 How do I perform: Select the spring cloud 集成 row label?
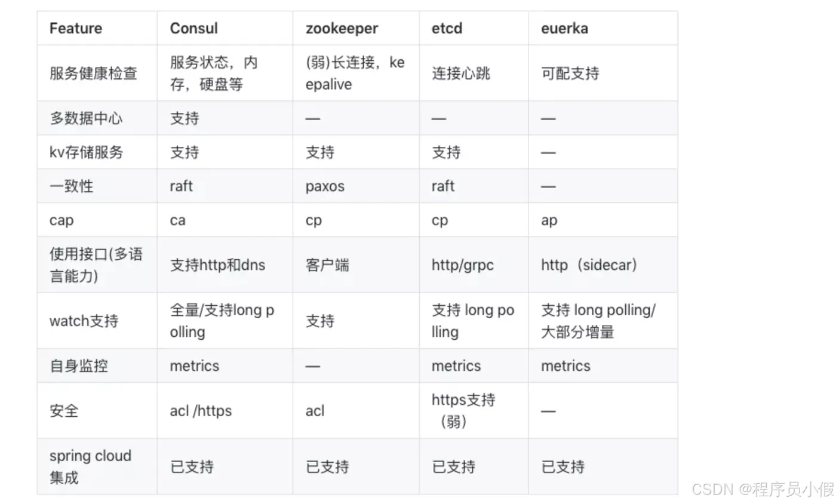click(x=90, y=467)
